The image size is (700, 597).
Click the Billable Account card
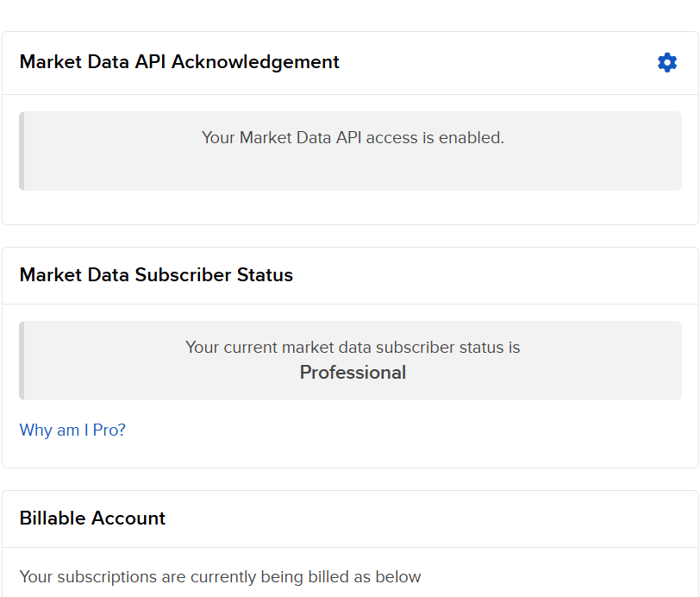350,544
